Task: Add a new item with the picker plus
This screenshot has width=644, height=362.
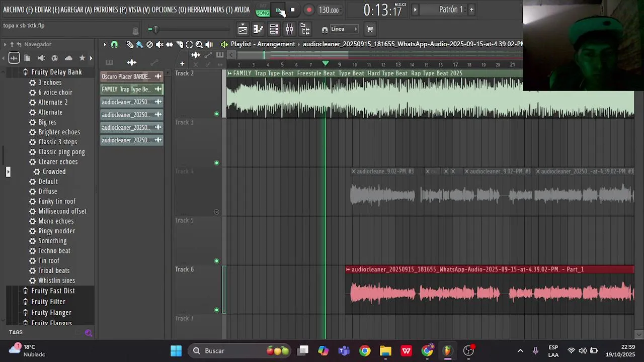Action: point(182,63)
